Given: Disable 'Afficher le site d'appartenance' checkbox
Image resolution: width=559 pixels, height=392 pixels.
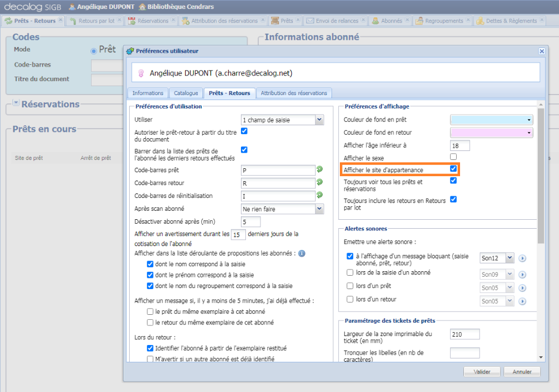Looking at the screenshot, I should [454, 168].
